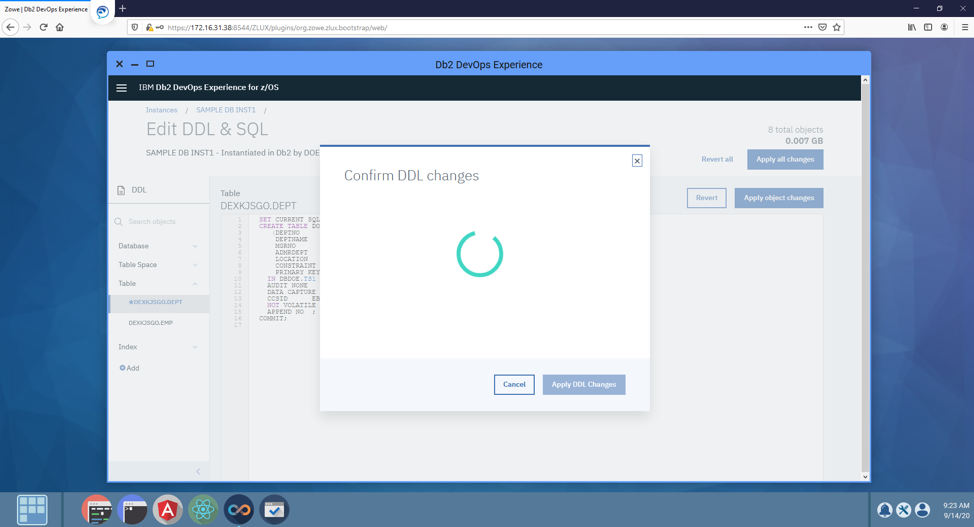This screenshot has width=974, height=527.
Task: Reload the browser page
Action: click(x=43, y=27)
